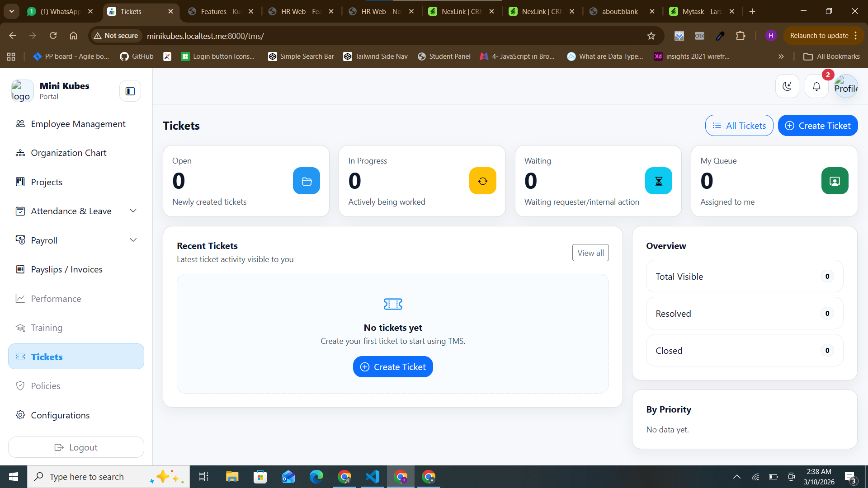The height and width of the screenshot is (488, 868).
Task: Expand the Attendance & Leave menu chevron
Action: pyautogui.click(x=133, y=211)
